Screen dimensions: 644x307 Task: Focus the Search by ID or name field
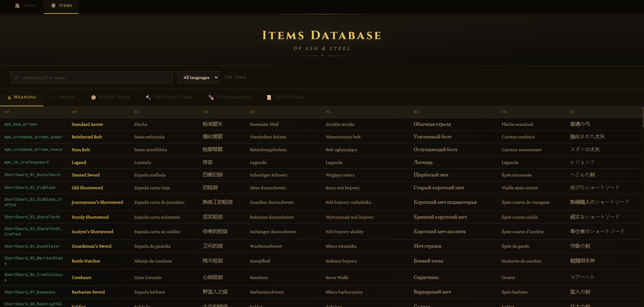92,77
